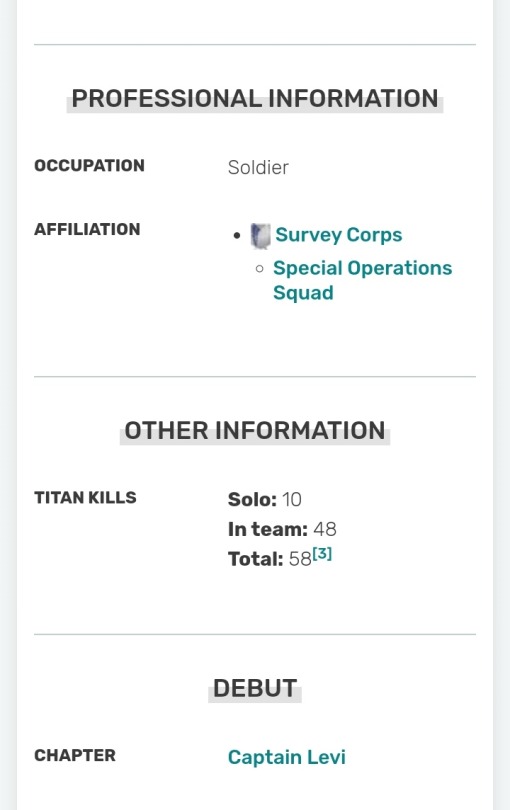Viewport: 510px width, 810px height.
Task: Open the Captain Levi chapter link
Action: point(287,757)
